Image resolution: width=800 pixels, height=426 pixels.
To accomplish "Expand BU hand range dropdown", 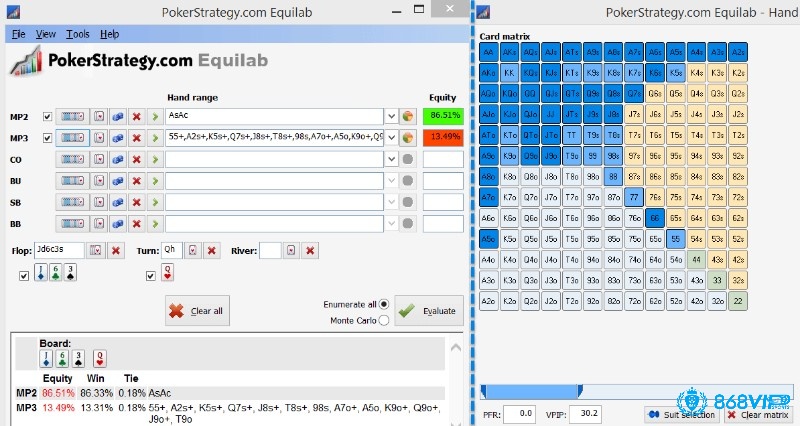I will (x=391, y=181).
